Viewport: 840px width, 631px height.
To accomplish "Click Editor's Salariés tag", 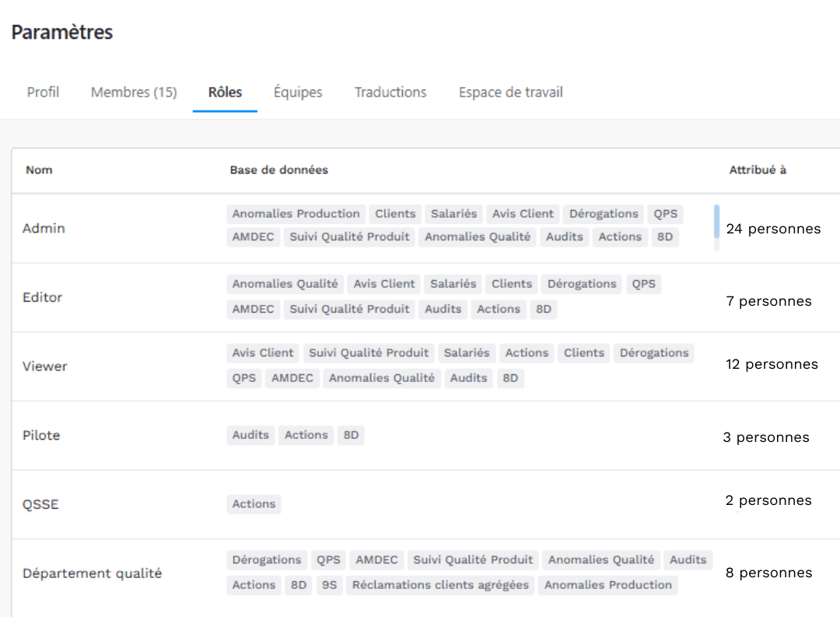I will pyautogui.click(x=453, y=284).
